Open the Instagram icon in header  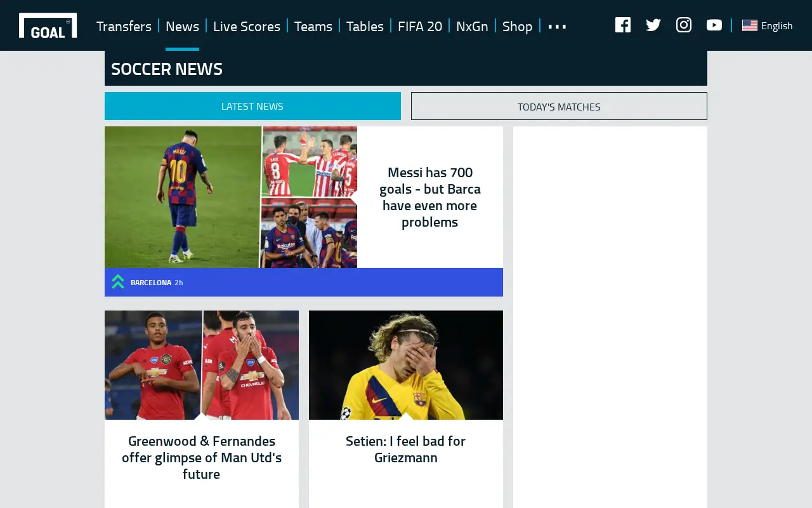tap(684, 25)
